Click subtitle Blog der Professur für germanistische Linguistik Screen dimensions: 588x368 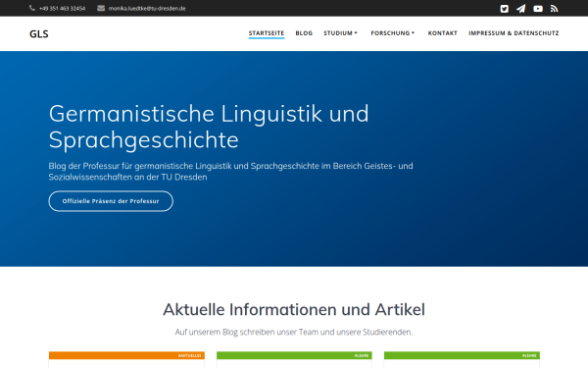point(230,171)
